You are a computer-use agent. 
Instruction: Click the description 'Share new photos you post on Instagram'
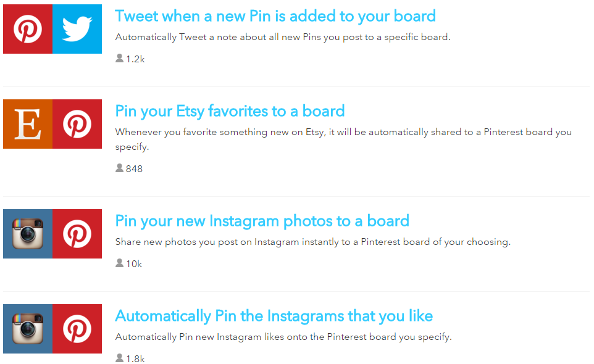tap(313, 242)
